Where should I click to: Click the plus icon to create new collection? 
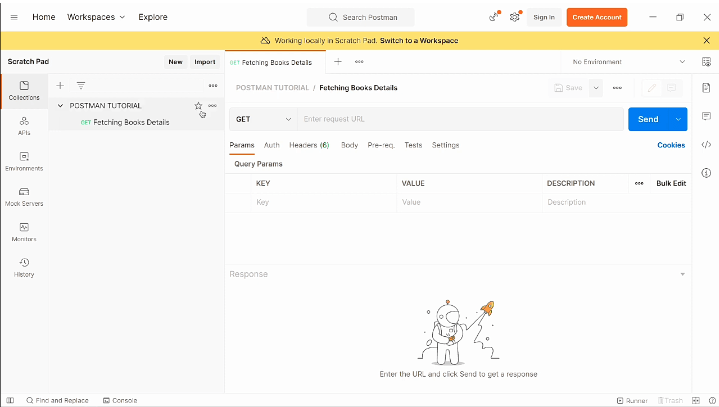coord(60,85)
